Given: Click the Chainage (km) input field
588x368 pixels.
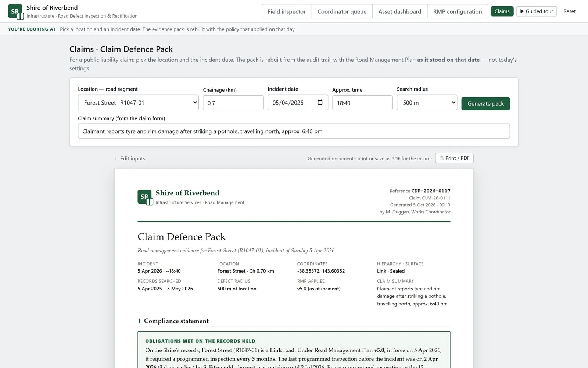Looking at the screenshot, I should coord(233,103).
